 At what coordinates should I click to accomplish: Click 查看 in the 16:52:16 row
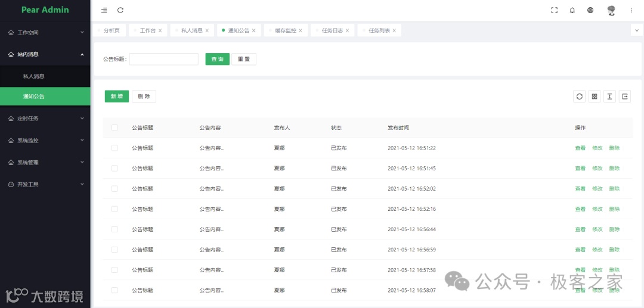tap(580, 209)
